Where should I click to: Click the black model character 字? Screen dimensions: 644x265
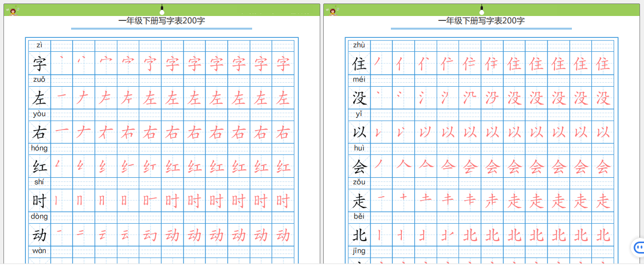39,64
